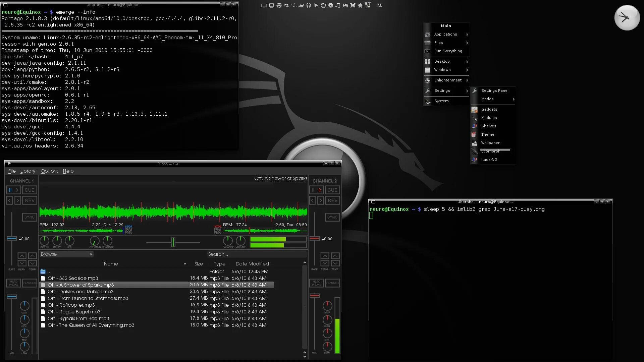This screenshot has width=644, height=362.
Task: Click the star icon in top shelf
Action: tap(360, 5)
